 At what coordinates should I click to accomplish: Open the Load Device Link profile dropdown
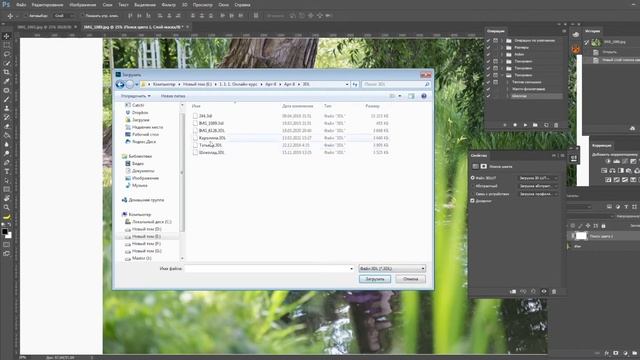point(538,194)
